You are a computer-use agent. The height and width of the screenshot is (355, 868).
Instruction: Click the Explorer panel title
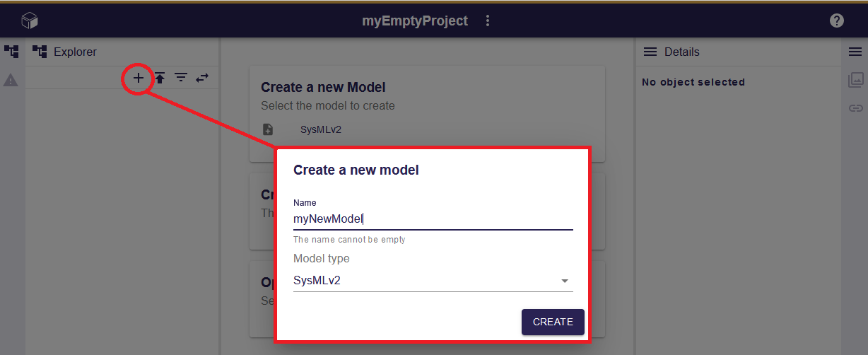(x=75, y=52)
